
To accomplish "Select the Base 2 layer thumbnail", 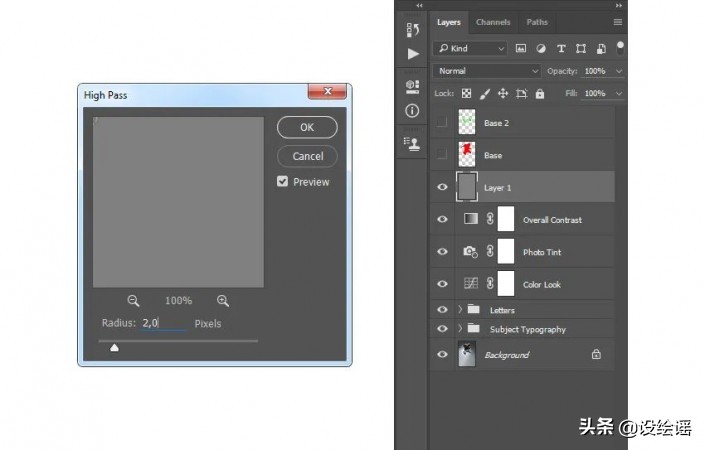I will (467, 122).
